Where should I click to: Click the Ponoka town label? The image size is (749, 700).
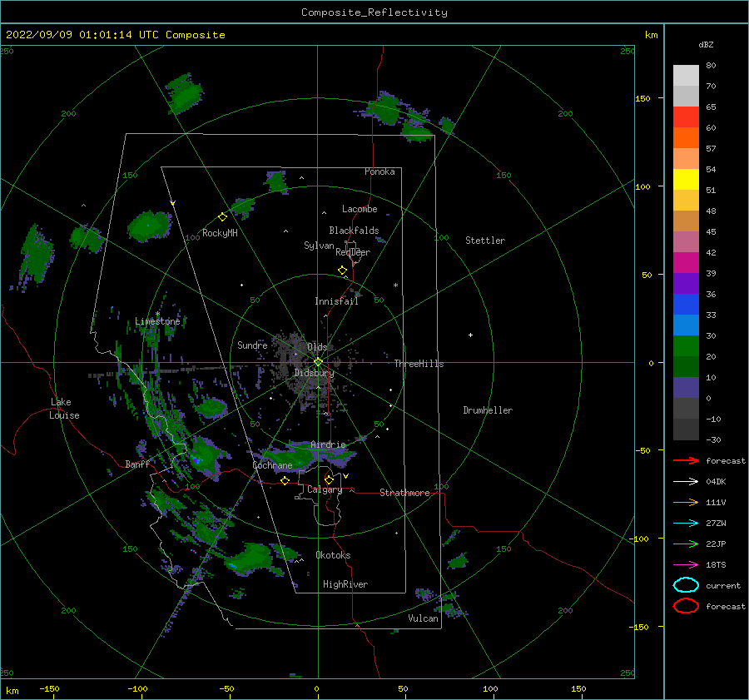(x=379, y=171)
